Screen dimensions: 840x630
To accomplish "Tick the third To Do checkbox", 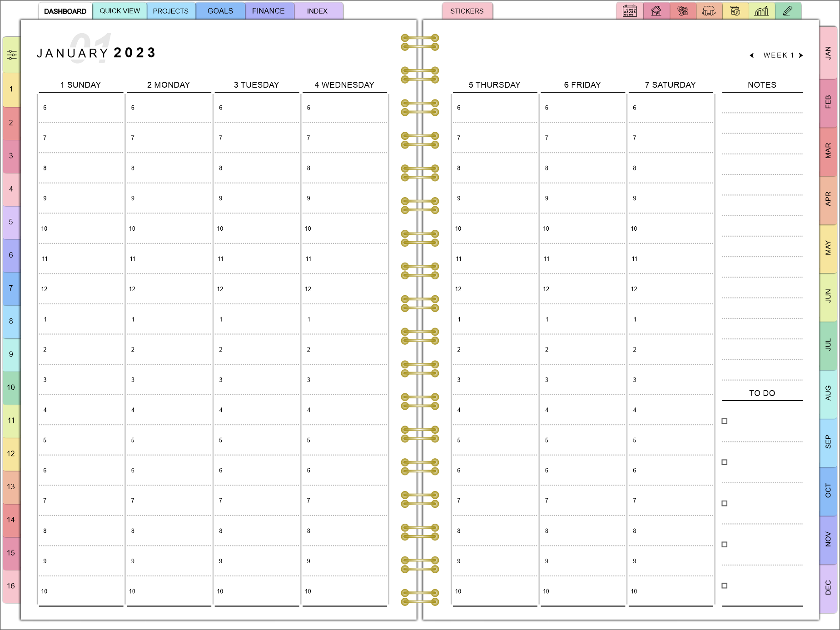I will [x=725, y=503].
